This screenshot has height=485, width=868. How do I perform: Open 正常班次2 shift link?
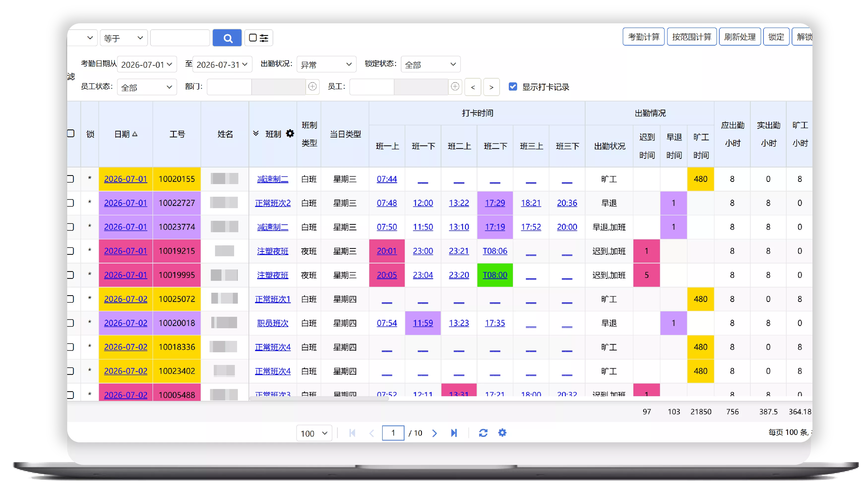pyautogui.click(x=273, y=203)
